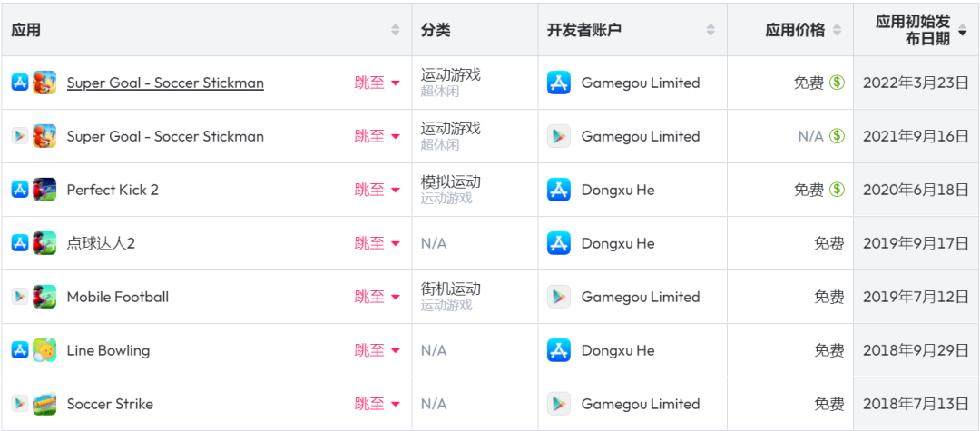Open the Soccer Strike app link
This screenshot has width=980, height=431.
(x=110, y=404)
